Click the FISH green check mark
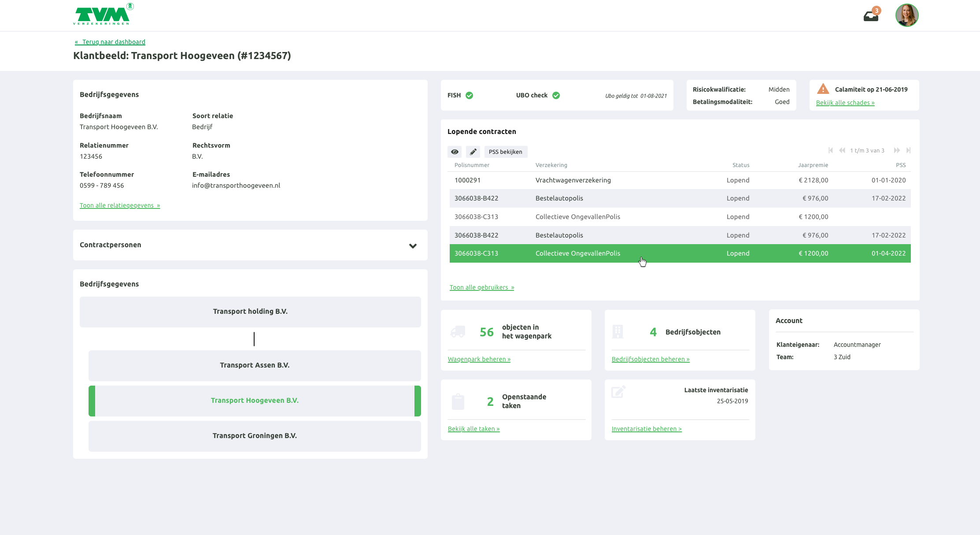980x535 pixels. click(x=470, y=95)
